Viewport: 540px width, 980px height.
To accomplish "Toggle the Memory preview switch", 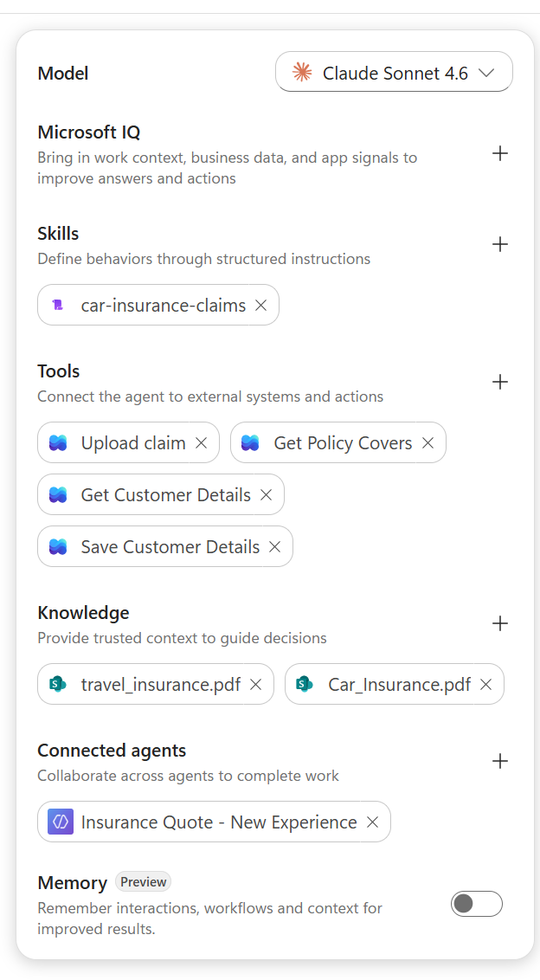I will click(x=476, y=904).
